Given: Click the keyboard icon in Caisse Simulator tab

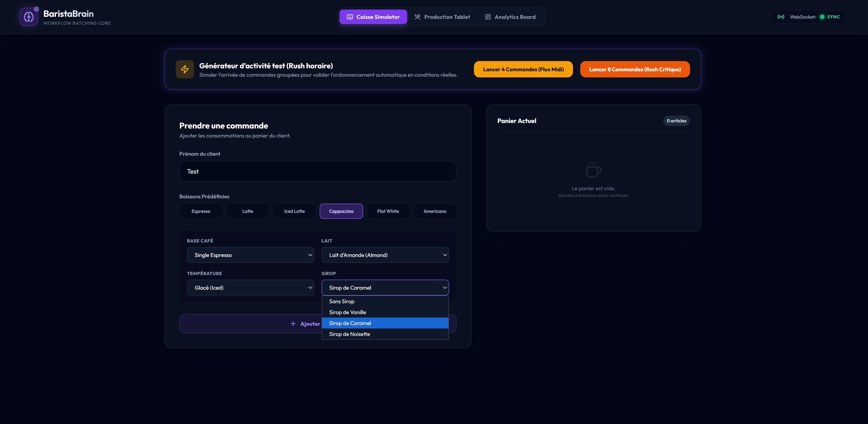Looking at the screenshot, I should pyautogui.click(x=350, y=17).
